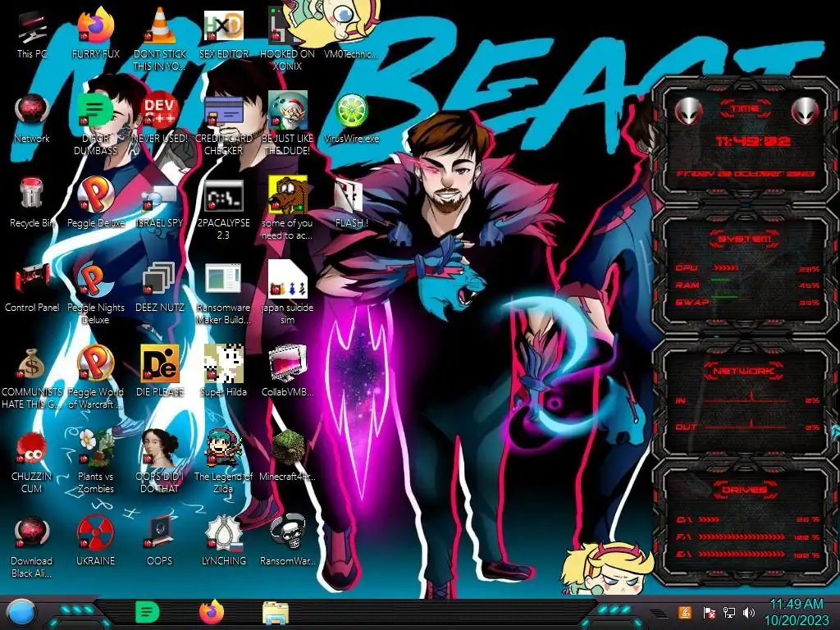Click the SYSTEM widget header
The image size is (840, 630).
pyautogui.click(x=744, y=239)
